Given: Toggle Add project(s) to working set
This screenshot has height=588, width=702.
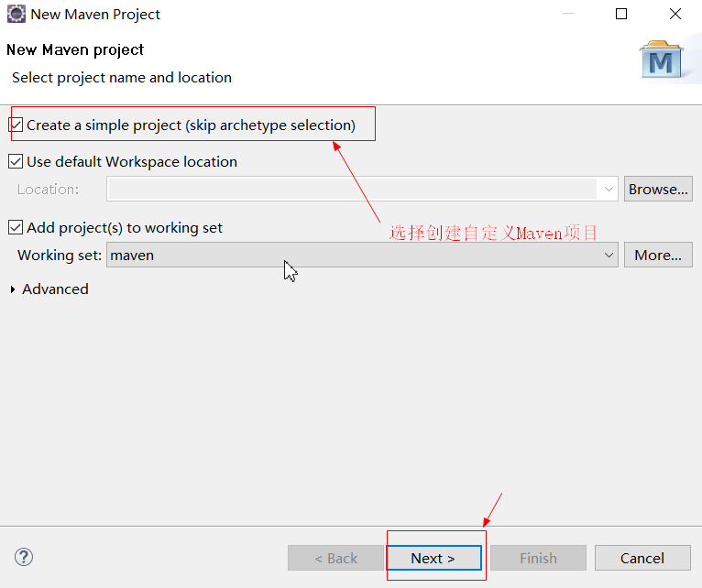Looking at the screenshot, I should (16, 227).
